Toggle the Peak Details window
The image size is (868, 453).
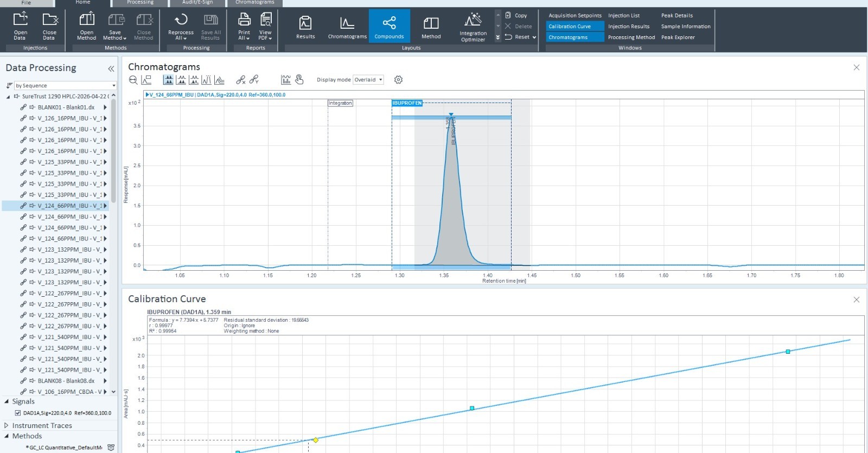point(677,15)
